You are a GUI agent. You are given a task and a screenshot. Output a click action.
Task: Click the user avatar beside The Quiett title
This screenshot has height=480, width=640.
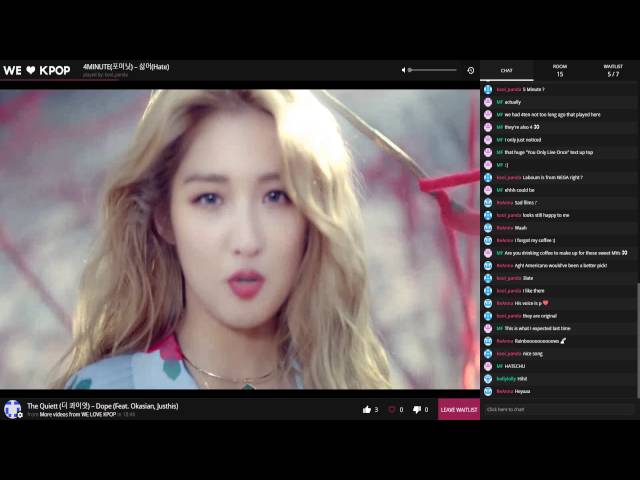(x=13, y=409)
